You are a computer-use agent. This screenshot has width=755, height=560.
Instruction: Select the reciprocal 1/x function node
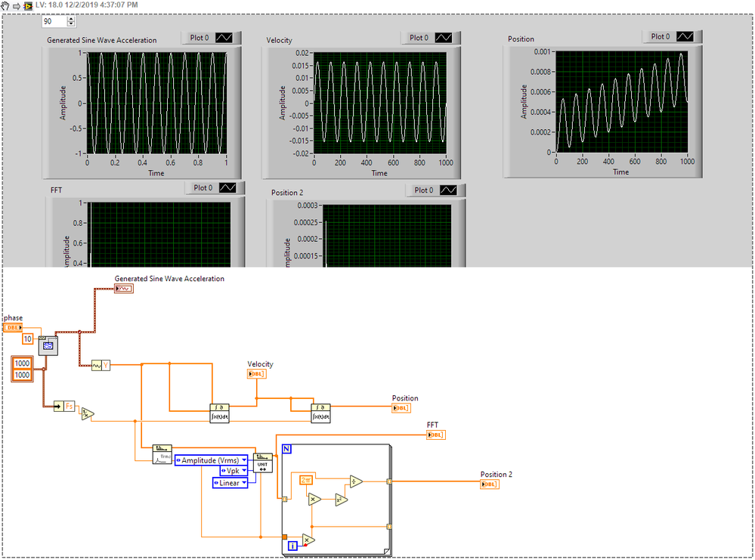point(87,413)
